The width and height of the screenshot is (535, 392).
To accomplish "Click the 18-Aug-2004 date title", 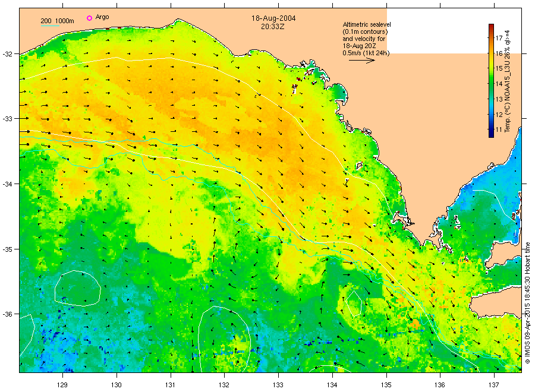I will [273, 18].
